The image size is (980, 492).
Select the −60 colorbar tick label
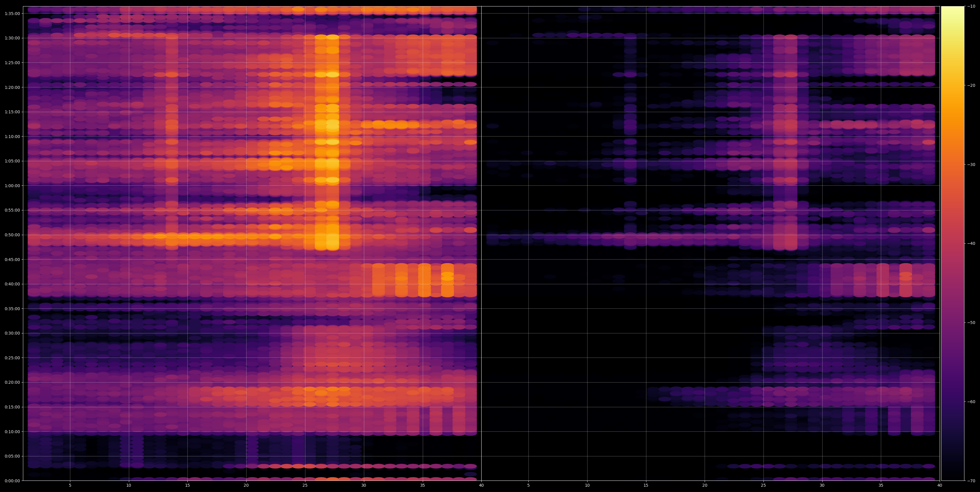click(971, 402)
